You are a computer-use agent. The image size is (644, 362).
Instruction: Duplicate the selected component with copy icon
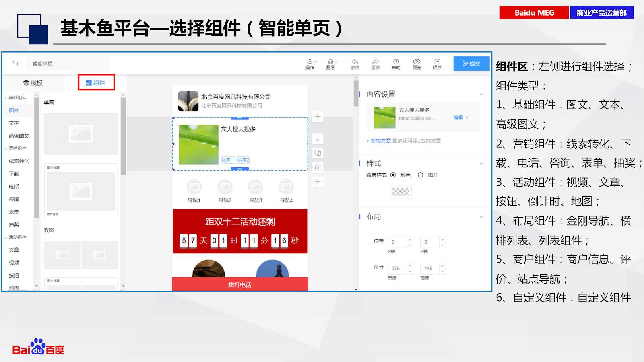pos(318,153)
